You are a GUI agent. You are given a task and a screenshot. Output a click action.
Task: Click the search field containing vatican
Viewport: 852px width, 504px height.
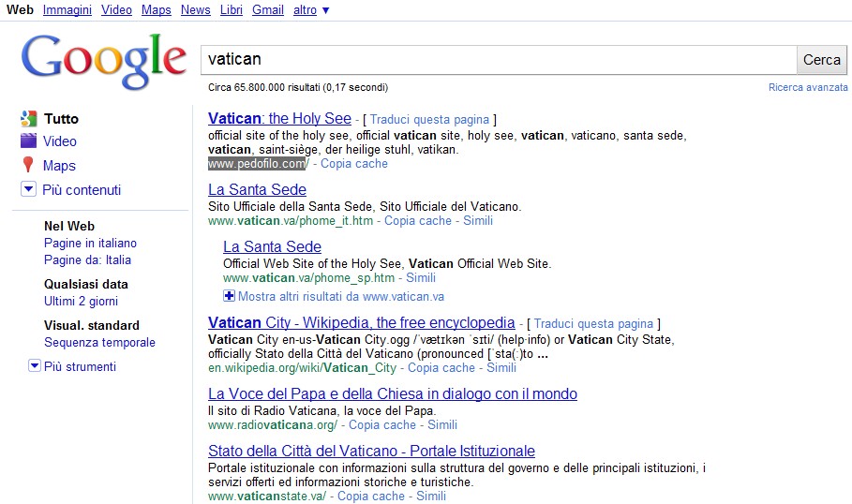pyautogui.click(x=498, y=59)
